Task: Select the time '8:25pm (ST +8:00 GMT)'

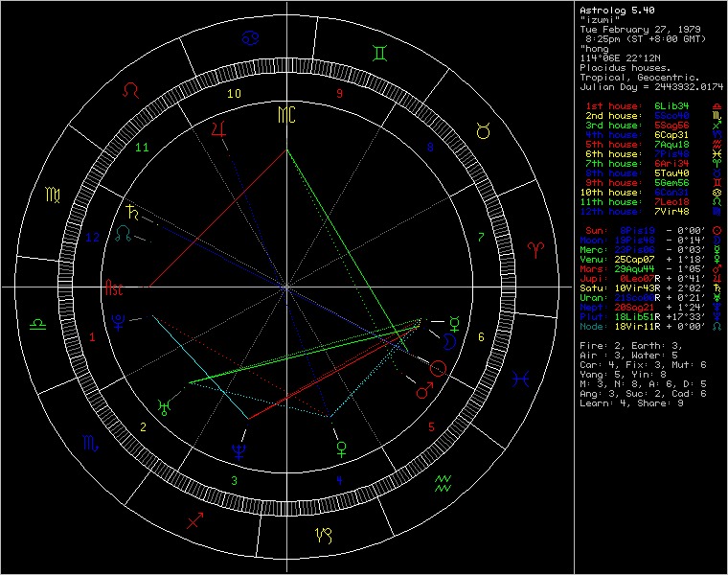Action: coord(646,39)
